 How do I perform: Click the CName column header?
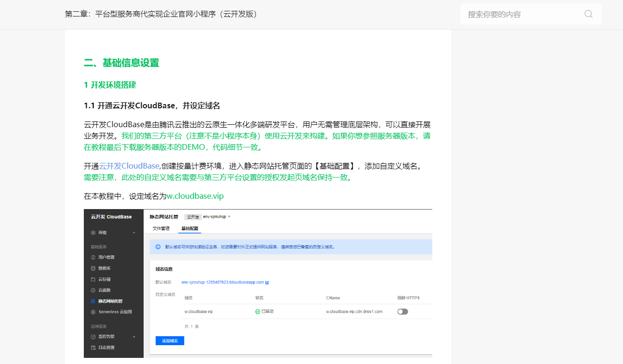click(x=333, y=298)
